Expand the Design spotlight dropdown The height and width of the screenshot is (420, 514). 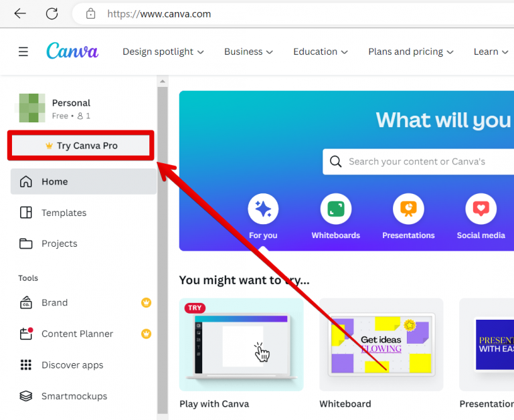pos(163,51)
